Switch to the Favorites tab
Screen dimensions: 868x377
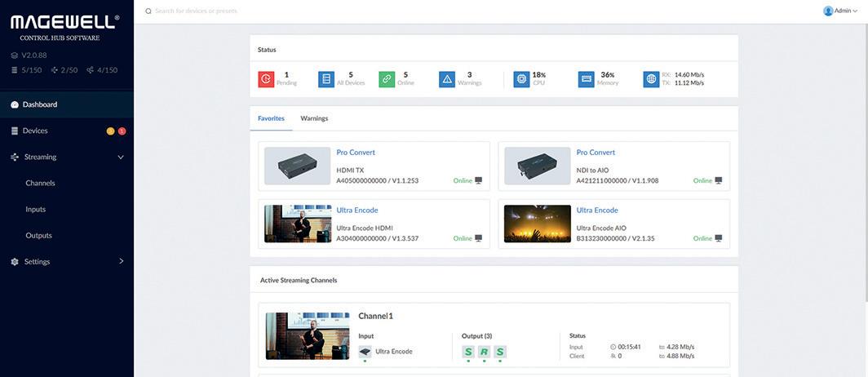[x=271, y=118]
